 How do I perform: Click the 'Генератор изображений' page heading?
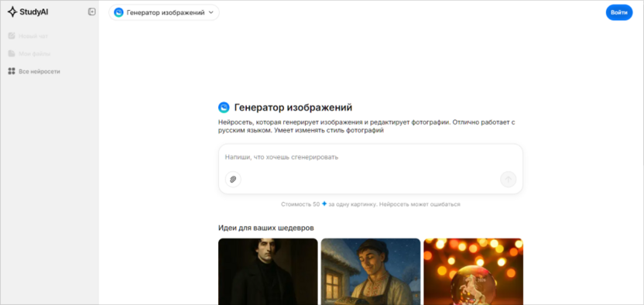pyautogui.click(x=293, y=108)
